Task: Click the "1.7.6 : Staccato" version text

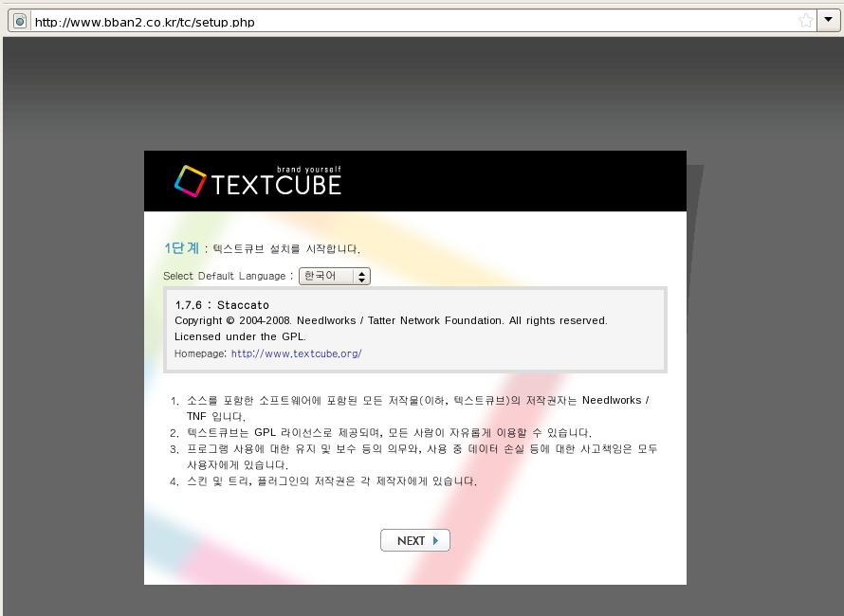Action: (222, 305)
